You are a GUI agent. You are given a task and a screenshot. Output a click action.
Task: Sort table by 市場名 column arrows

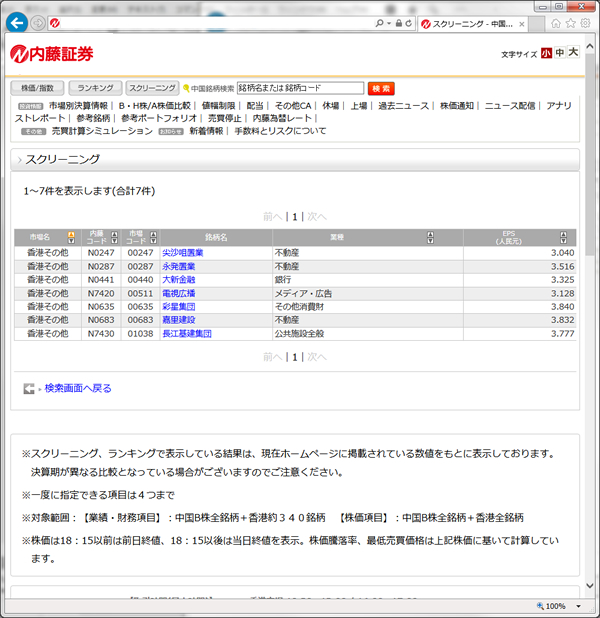click(x=70, y=238)
